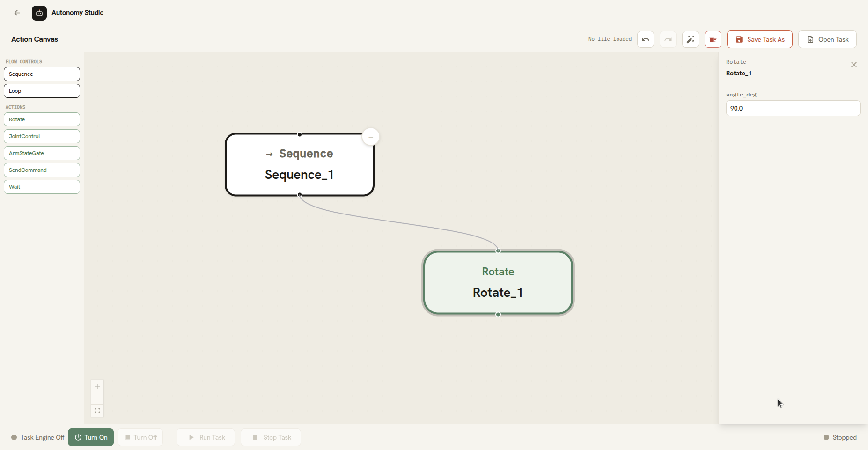Zoom out on the canvas
This screenshot has width=868, height=450.
(97, 398)
